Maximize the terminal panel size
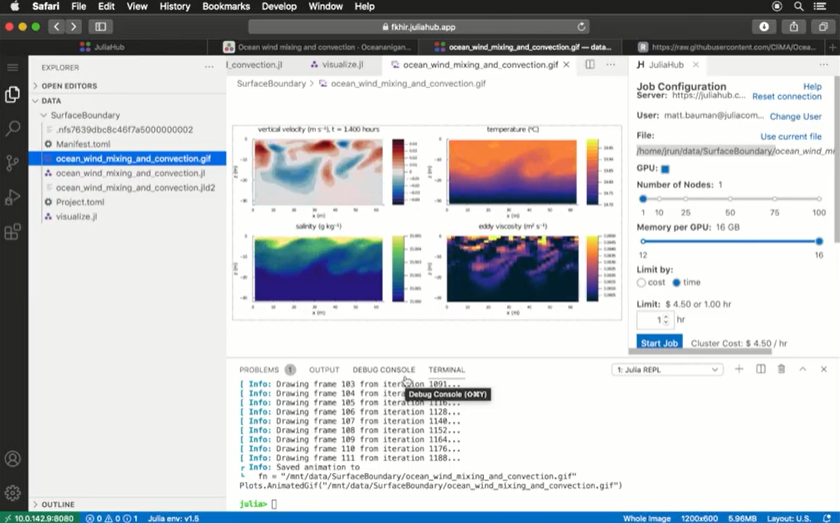This screenshot has width=840, height=523. pyautogui.click(x=802, y=369)
